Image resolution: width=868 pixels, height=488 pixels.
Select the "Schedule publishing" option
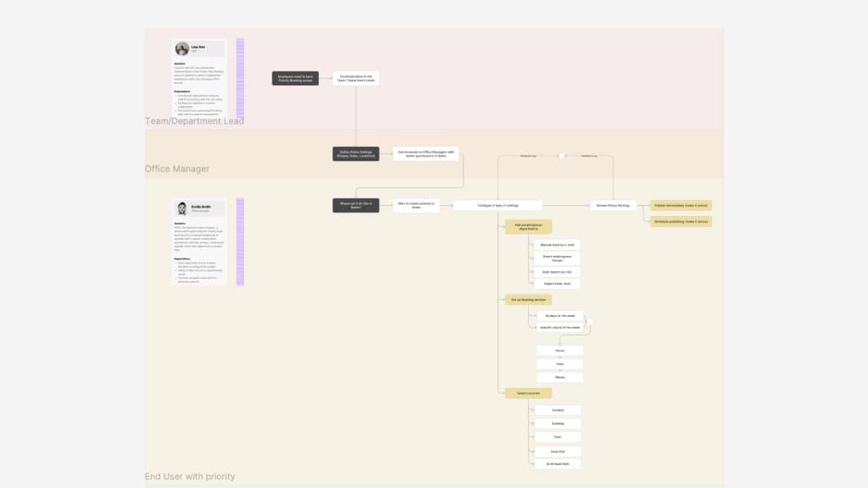(x=682, y=221)
